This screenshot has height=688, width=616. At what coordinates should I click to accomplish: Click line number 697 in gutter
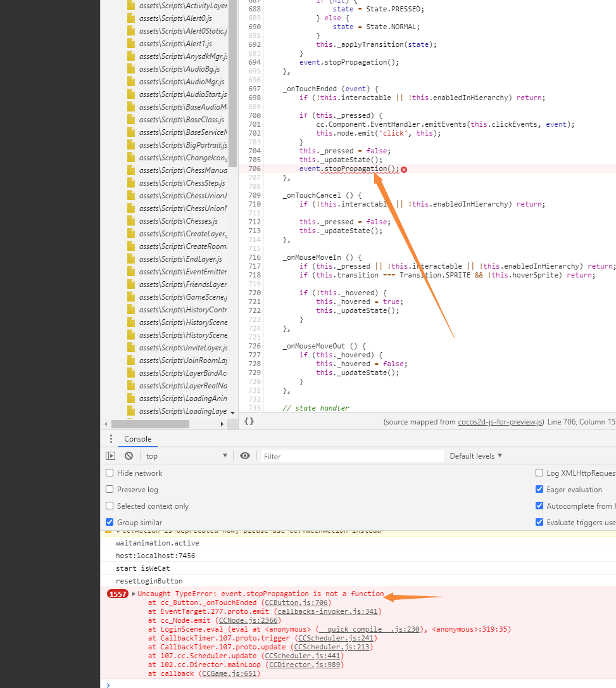point(255,89)
